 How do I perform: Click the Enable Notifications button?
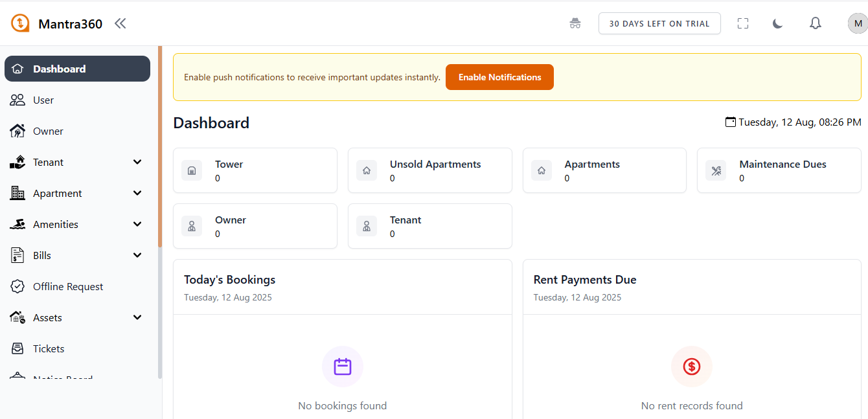coord(499,76)
